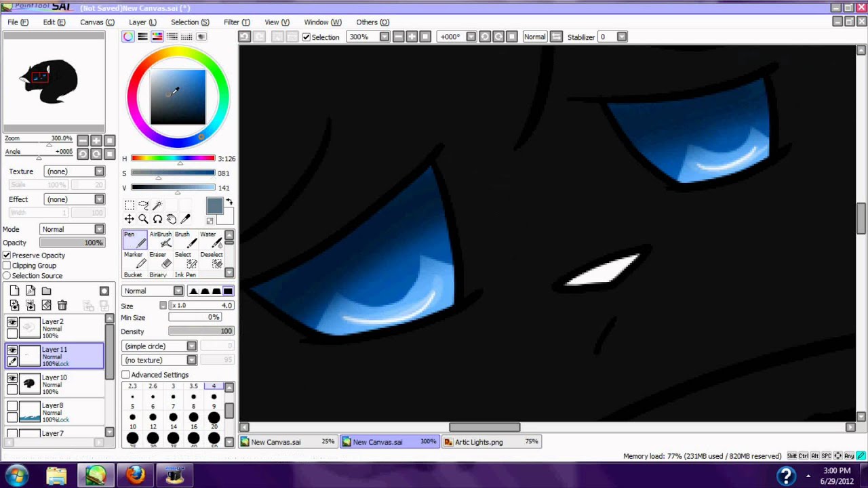This screenshot has width=868, height=488.
Task: Select the zoom magnifier tool
Action: [144, 219]
